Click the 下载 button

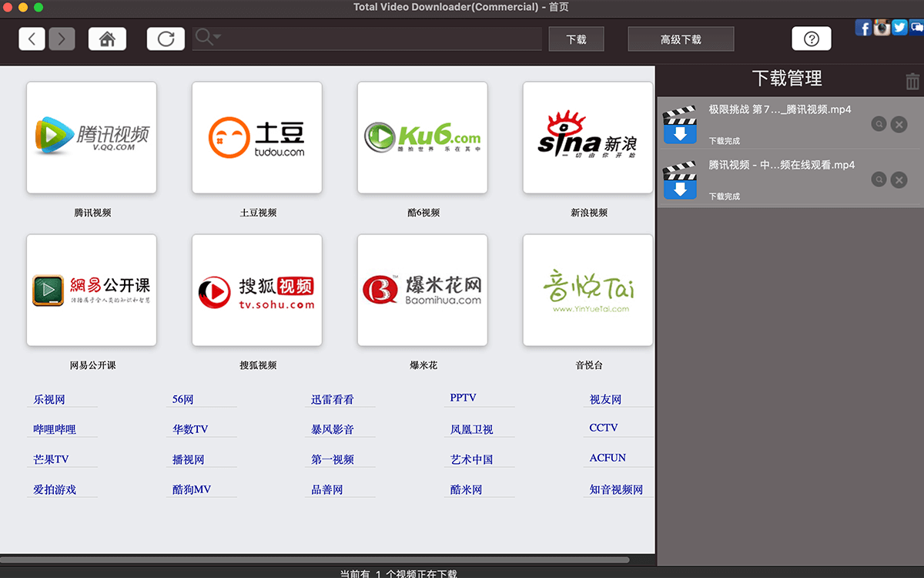(x=576, y=39)
